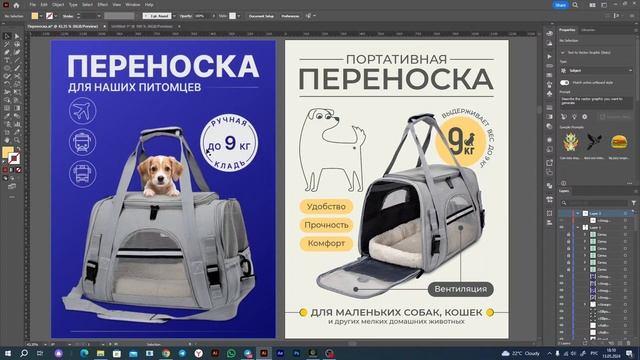This screenshot has width=640, height=360.
Task: Click the None mode button below Fill
Action: point(18,170)
